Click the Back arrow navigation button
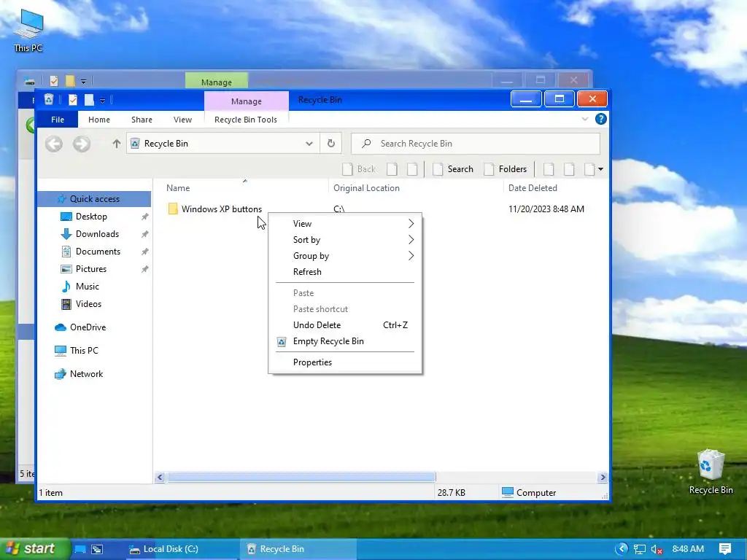 tap(54, 144)
